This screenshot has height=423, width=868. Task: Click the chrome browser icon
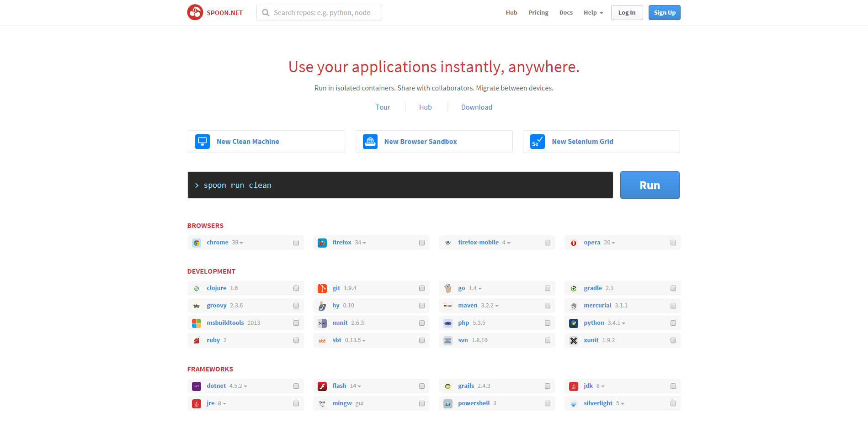point(197,243)
